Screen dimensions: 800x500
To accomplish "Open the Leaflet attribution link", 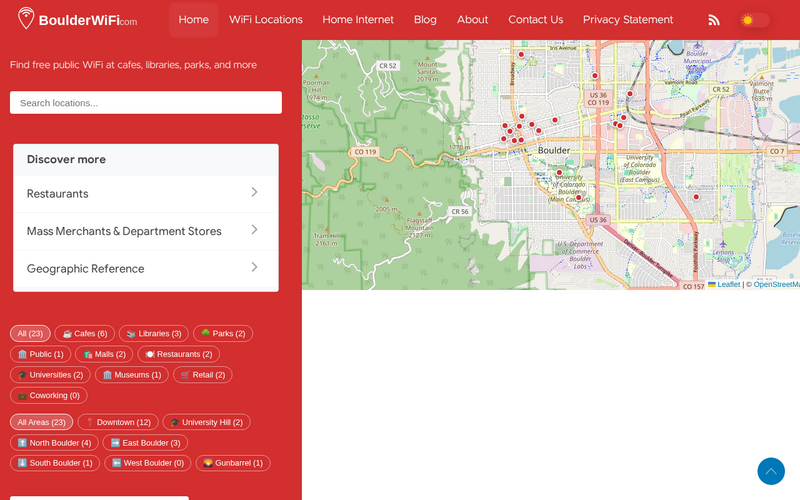I will point(724,284).
